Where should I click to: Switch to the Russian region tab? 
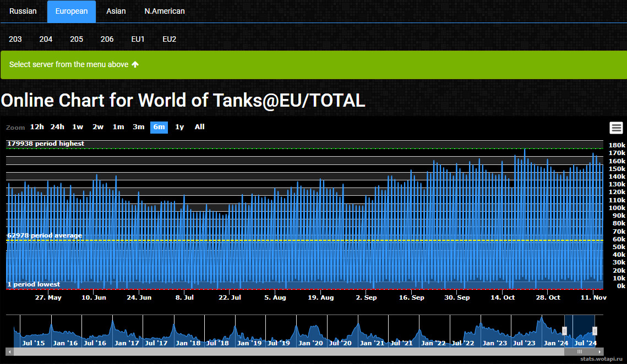(x=23, y=11)
